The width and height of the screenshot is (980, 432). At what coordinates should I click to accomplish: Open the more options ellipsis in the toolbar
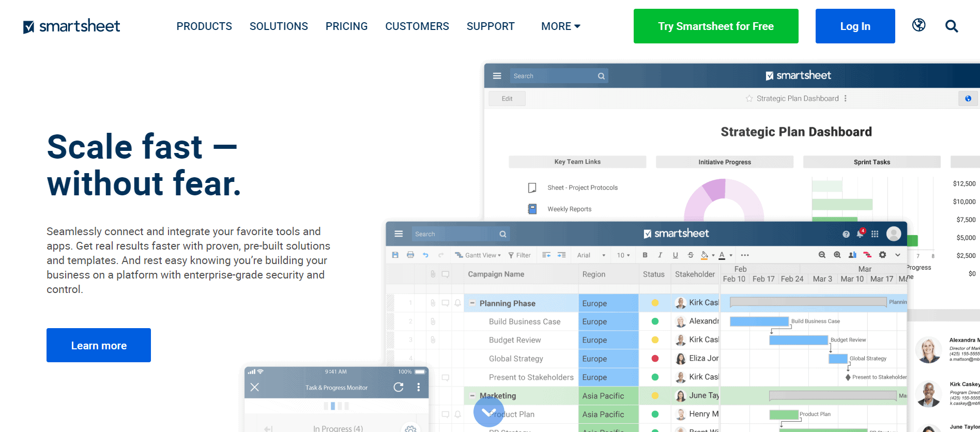tap(745, 255)
